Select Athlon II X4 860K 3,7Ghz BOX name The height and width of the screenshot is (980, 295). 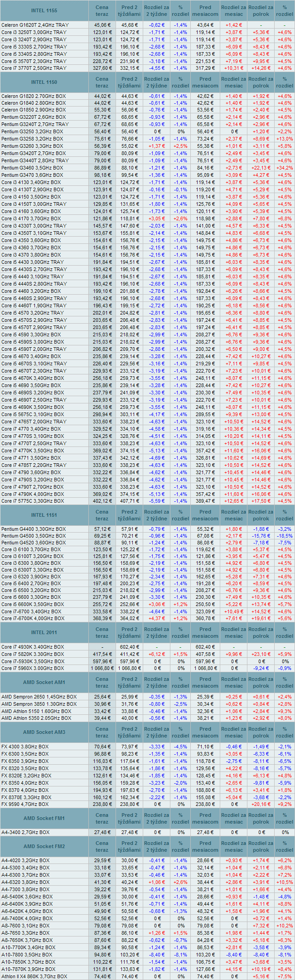click(34, 976)
